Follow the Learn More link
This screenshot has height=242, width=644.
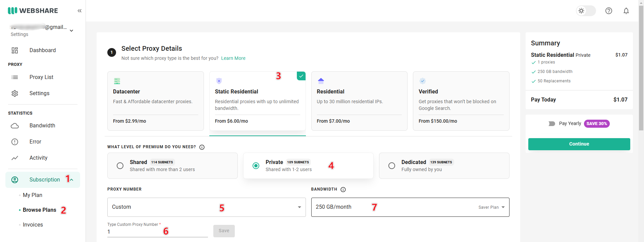point(233,58)
